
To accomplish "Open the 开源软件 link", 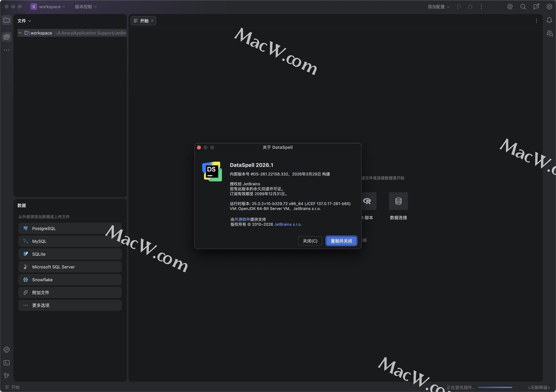I will click(x=242, y=219).
